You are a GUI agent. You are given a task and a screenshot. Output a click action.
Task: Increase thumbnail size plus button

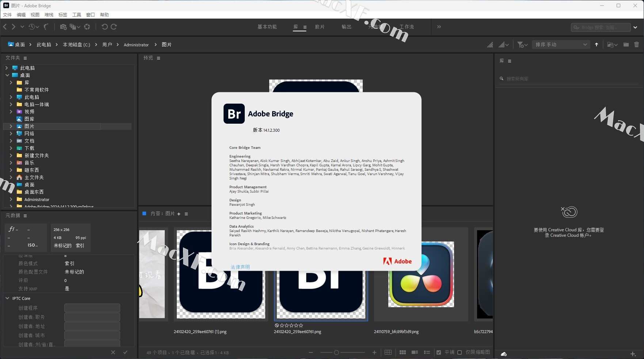click(374, 352)
